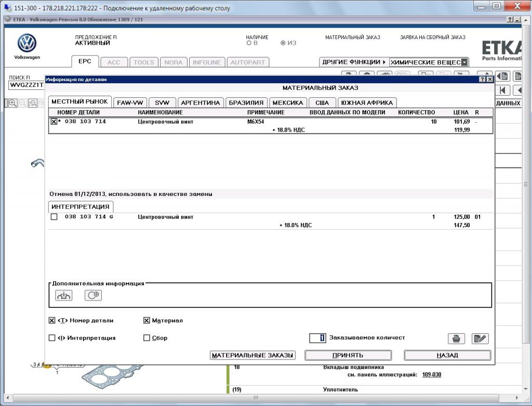This screenshot has height=406, width=532.
Task: Enable the <I> Интерпретация checkbox
Action: pos(52,338)
